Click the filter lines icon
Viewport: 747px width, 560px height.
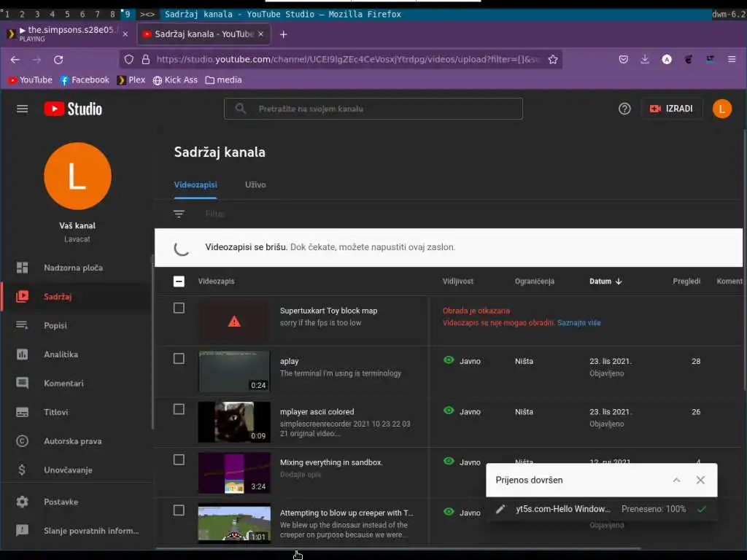[x=179, y=214]
